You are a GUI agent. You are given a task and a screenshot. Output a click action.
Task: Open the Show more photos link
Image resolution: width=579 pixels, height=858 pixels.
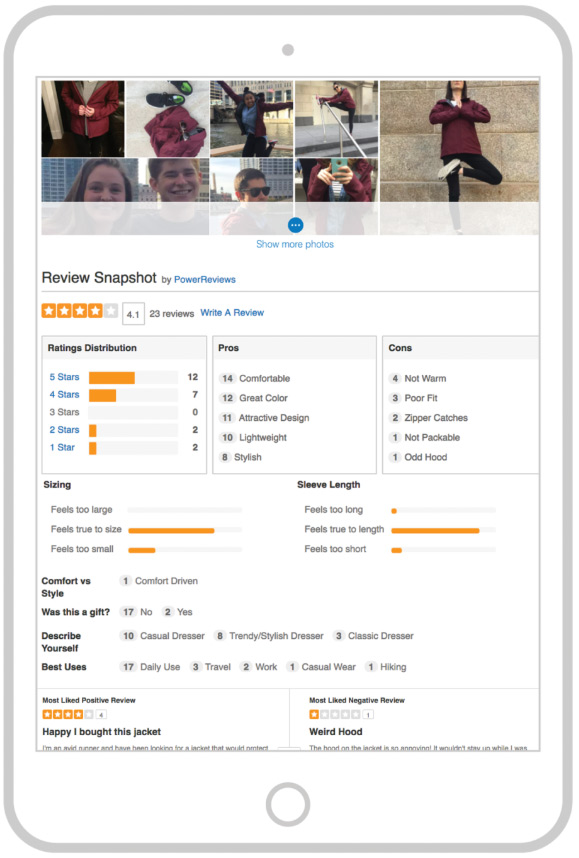tap(295, 244)
